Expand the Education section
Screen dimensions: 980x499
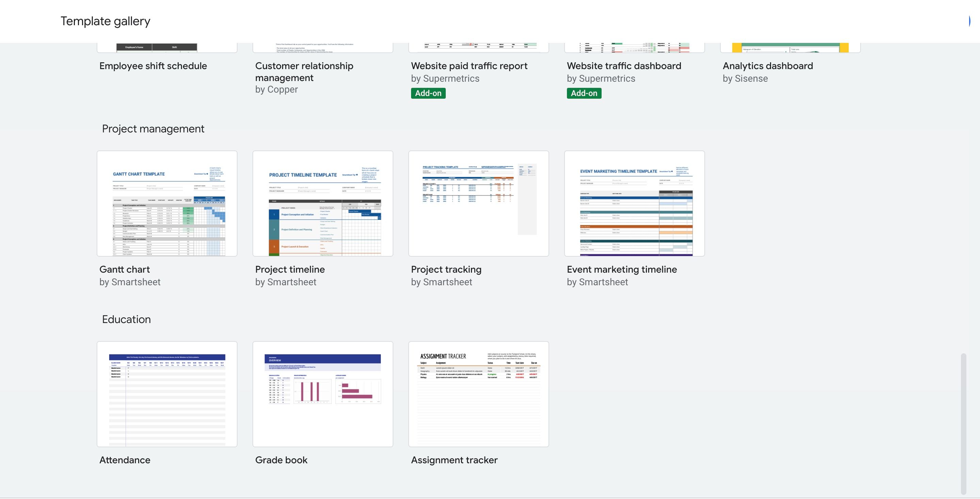(x=126, y=320)
